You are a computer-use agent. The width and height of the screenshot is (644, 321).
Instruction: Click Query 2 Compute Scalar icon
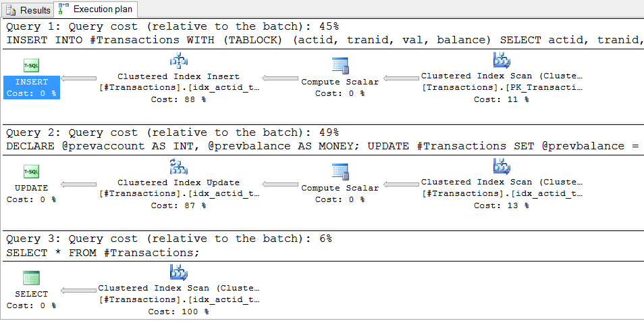tap(340, 172)
